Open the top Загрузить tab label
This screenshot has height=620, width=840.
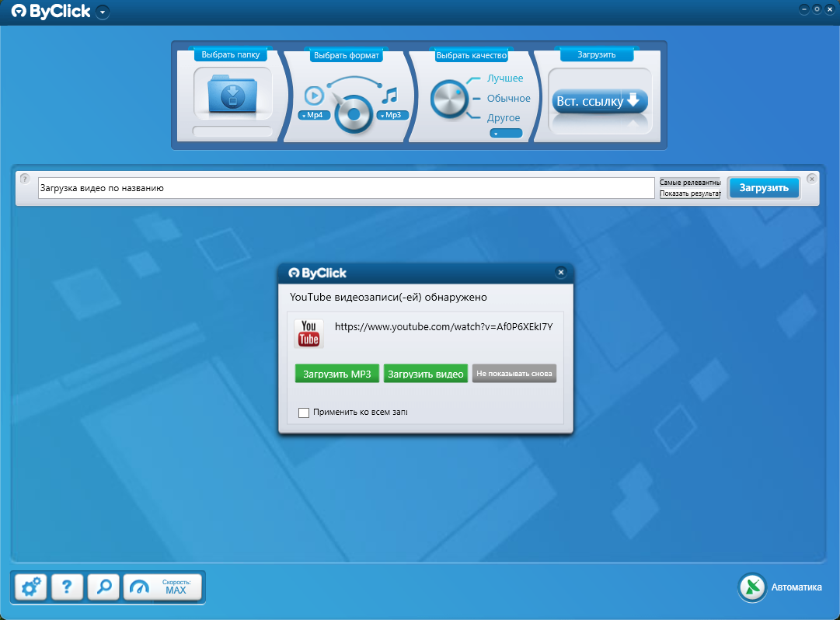coord(596,54)
